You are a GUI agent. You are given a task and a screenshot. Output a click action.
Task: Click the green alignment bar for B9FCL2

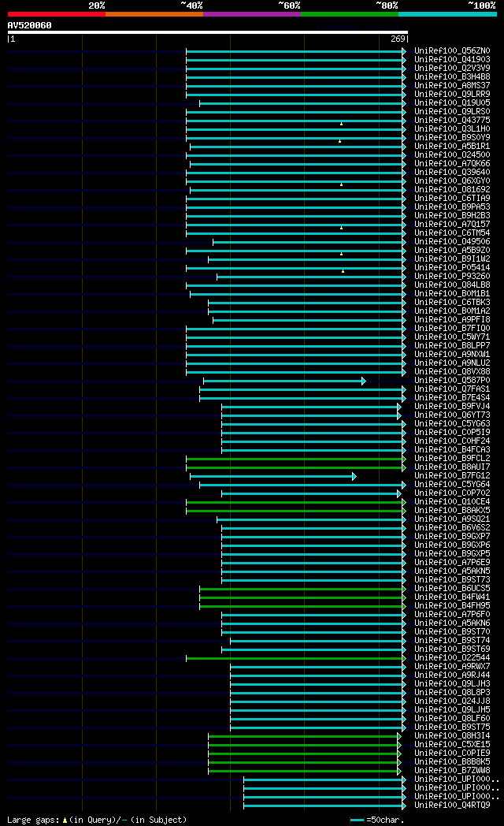point(295,459)
